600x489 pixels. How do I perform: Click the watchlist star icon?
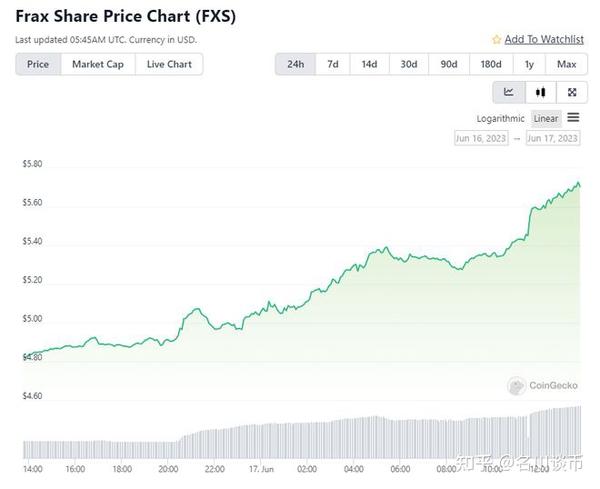coord(497,40)
